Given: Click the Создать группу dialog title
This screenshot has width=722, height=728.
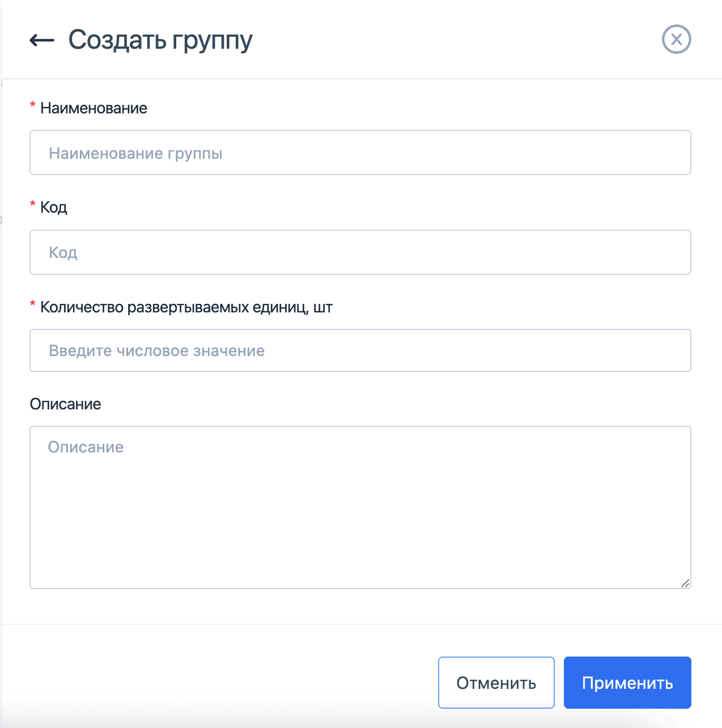Looking at the screenshot, I should pyautogui.click(x=160, y=39).
